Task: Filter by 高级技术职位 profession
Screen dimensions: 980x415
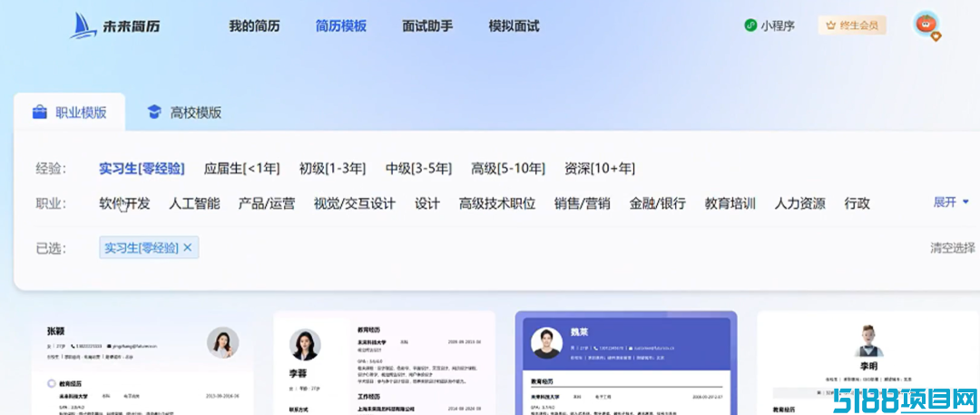Action: (497, 203)
